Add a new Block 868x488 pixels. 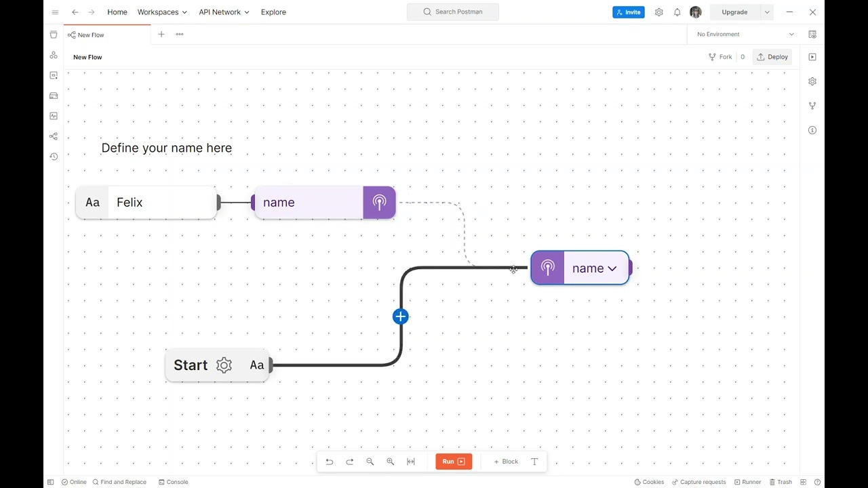(x=506, y=462)
